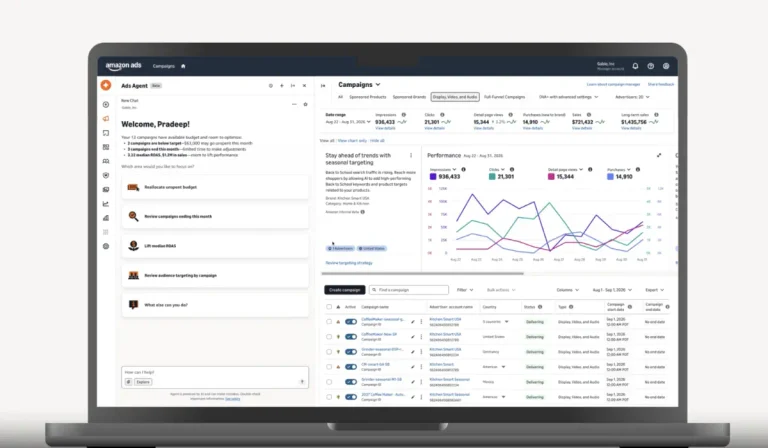
Task: Open seasonal targeting card kebab menu
Action: [411, 155]
